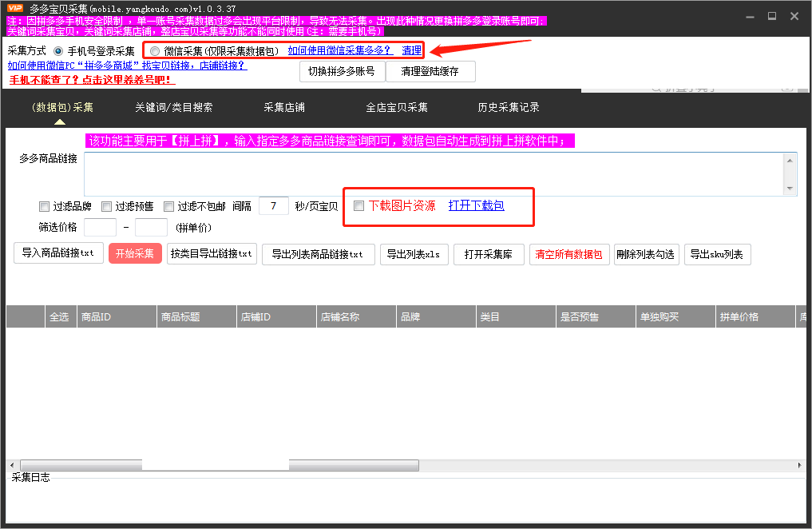Screen dimensions: 812x529
Task: Click the VIP logo icon in title bar
Action: tap(15, 8)
